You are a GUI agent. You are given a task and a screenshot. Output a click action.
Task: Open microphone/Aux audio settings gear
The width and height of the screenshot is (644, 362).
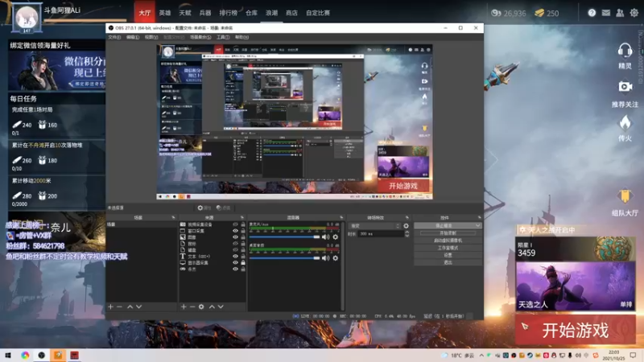tap(336, 237)
